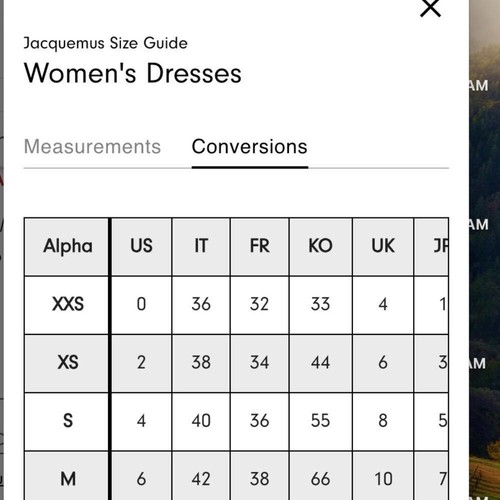Click the Jacquemus Size Guide heading
Viewport: 500px width, 500px height.
(x=105, y=43)
